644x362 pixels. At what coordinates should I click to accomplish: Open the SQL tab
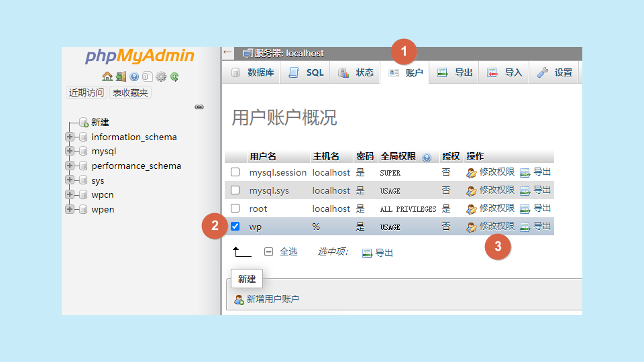pyautogui.click(x=305, y=72)
